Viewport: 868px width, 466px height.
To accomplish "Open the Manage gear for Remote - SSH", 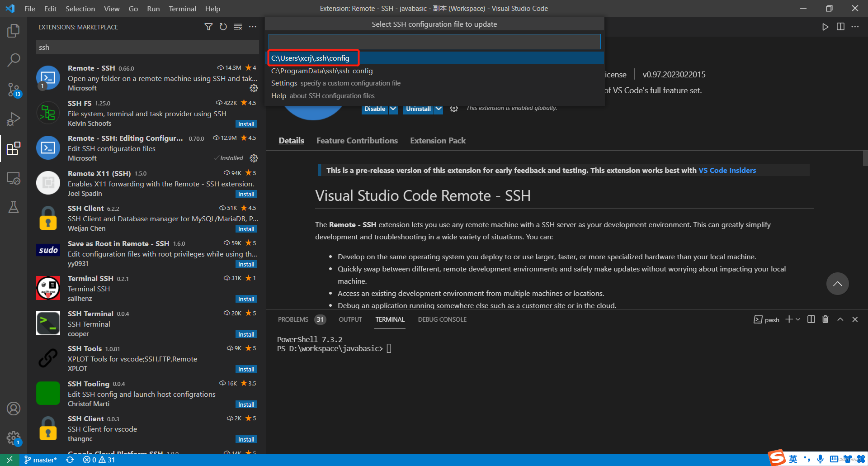I will click(254, 88).
